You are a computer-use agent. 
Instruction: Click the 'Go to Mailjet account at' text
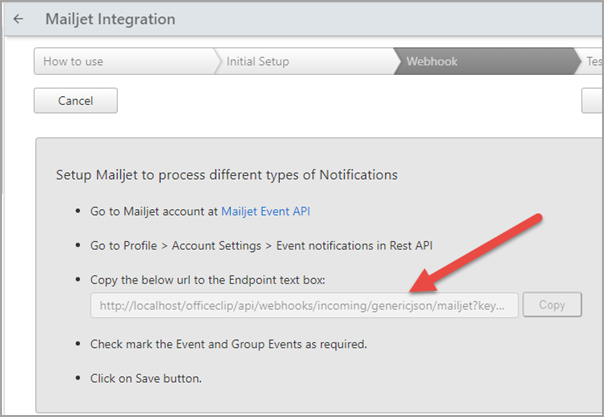point(154,211)
